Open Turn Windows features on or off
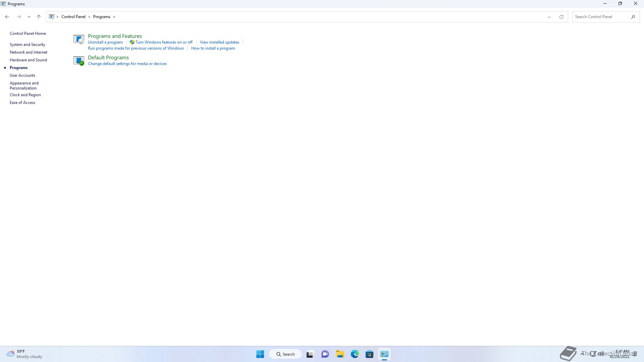644x362 pixels. [164, 42]
